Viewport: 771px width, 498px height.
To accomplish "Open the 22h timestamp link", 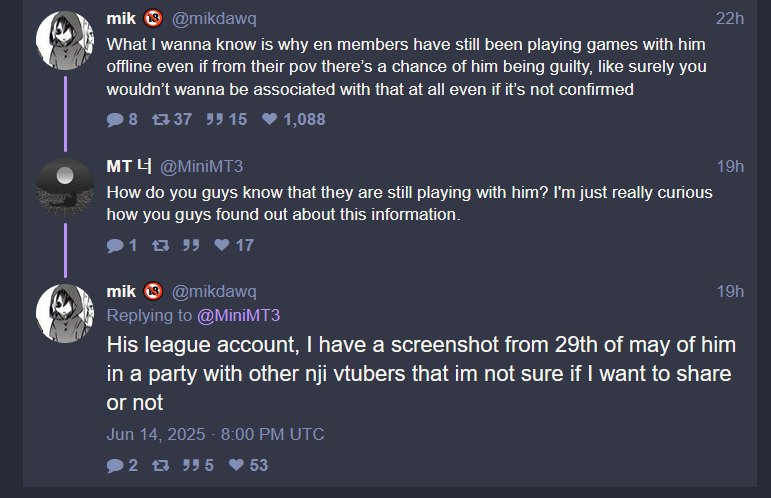I will (x=730, y=18).
